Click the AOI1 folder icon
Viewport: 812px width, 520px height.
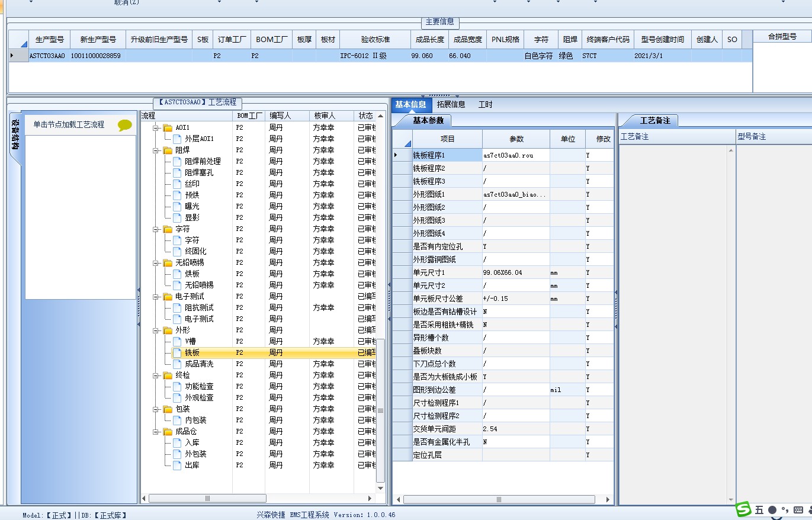(x=168, y=128)
